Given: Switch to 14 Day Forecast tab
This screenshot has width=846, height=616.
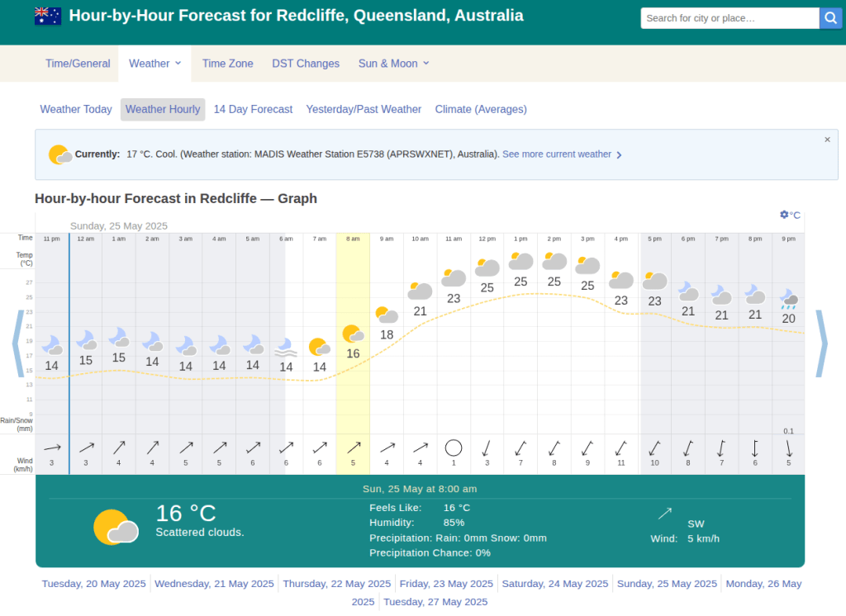Looking at the screenshot, I should tap(253, 109).
